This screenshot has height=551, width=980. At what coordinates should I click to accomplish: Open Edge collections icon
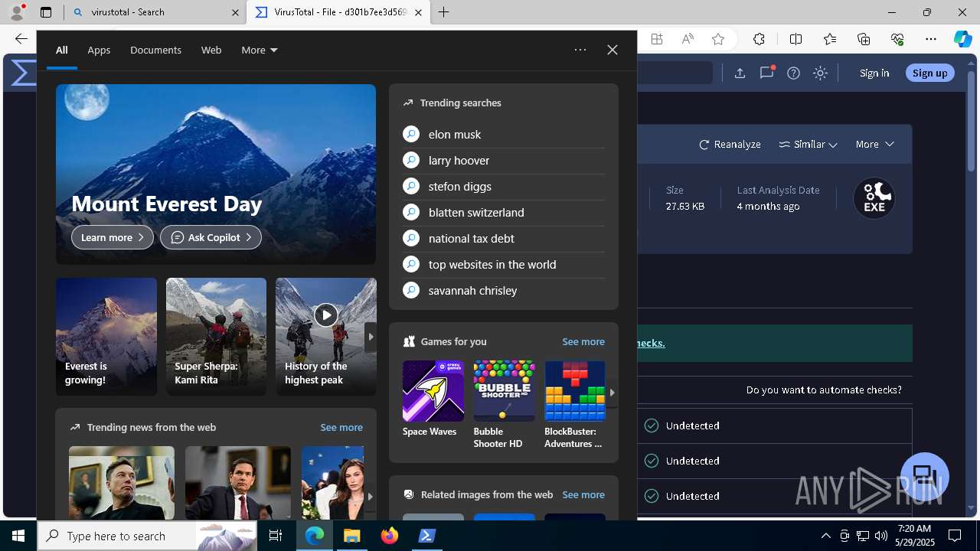(x=864, y=39)
